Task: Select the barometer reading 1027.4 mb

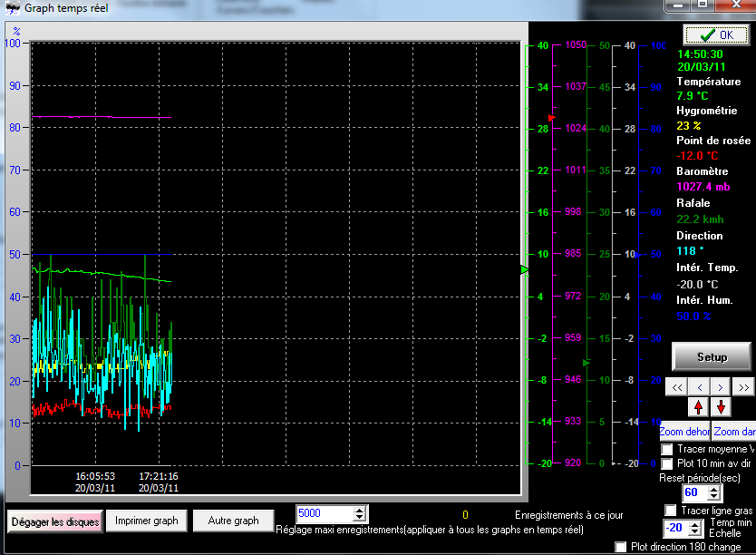Action: pyautogui.click(x=703, y=187)
